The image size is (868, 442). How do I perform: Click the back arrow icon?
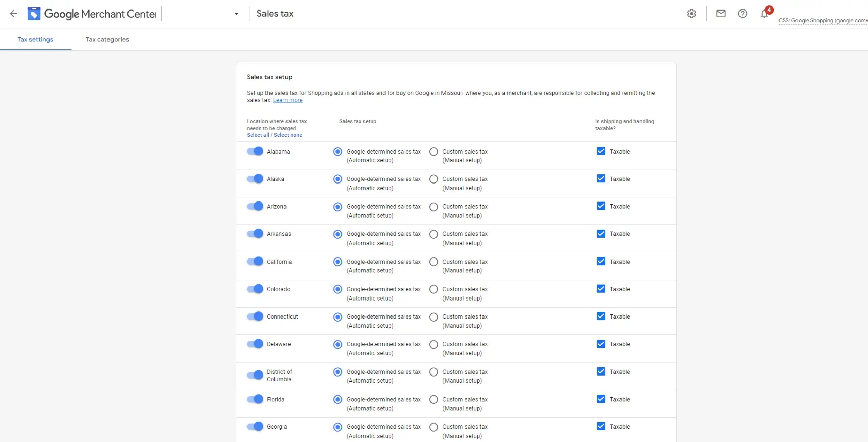(x=13, y=14)
